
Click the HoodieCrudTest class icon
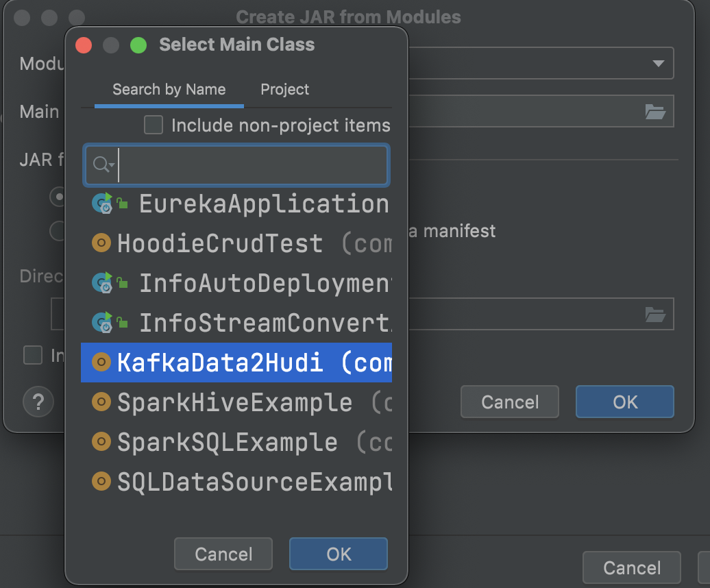(x=101, y=243)
